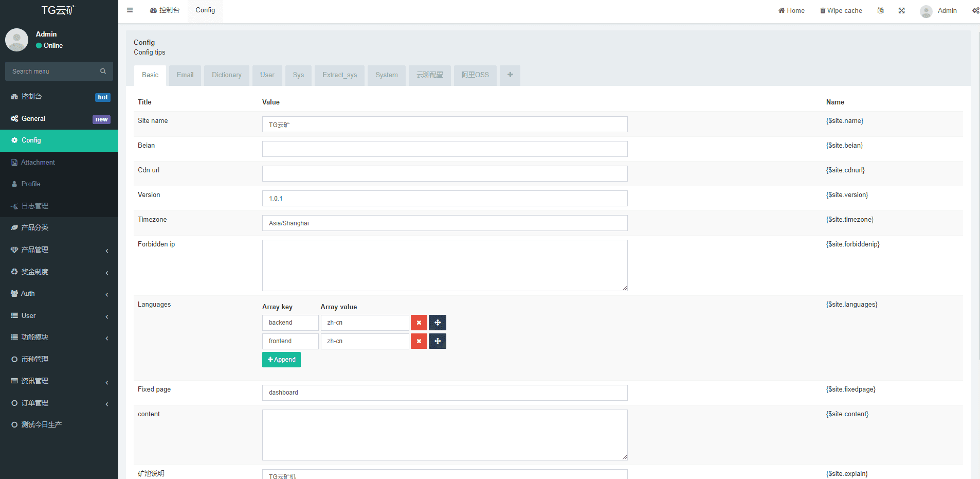
Task: Click the search icon in menu search
Action: click(x=103, y=72)
